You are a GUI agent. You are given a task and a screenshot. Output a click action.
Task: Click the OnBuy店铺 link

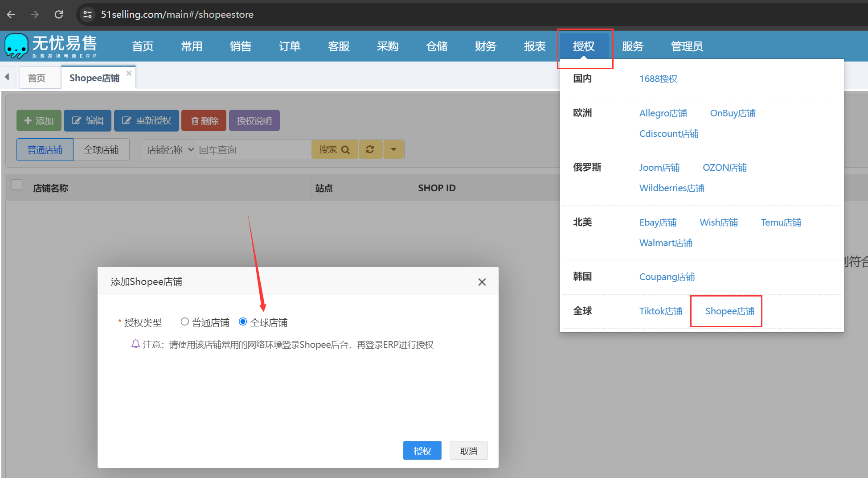point(733,113)
